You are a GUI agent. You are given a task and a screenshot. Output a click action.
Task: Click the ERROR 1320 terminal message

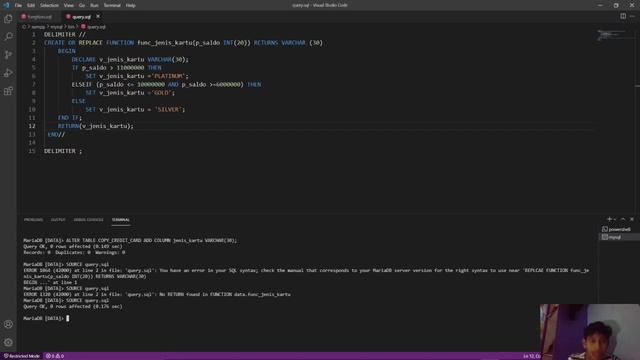tap(157, 294)
